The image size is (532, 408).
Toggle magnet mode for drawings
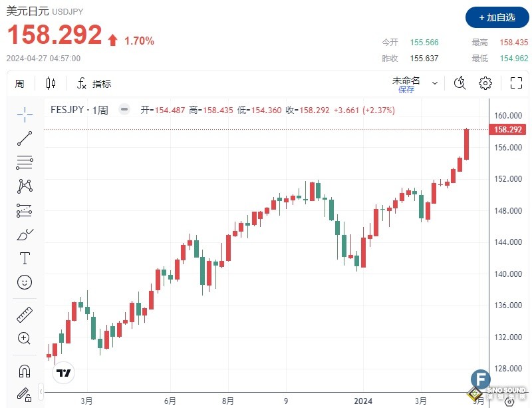25,371
